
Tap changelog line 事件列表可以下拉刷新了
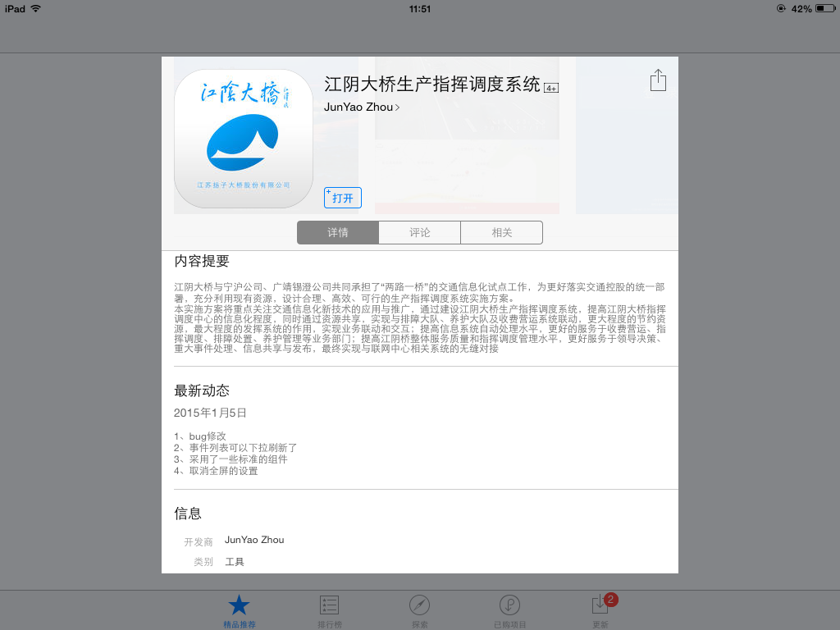coord(235,447)
